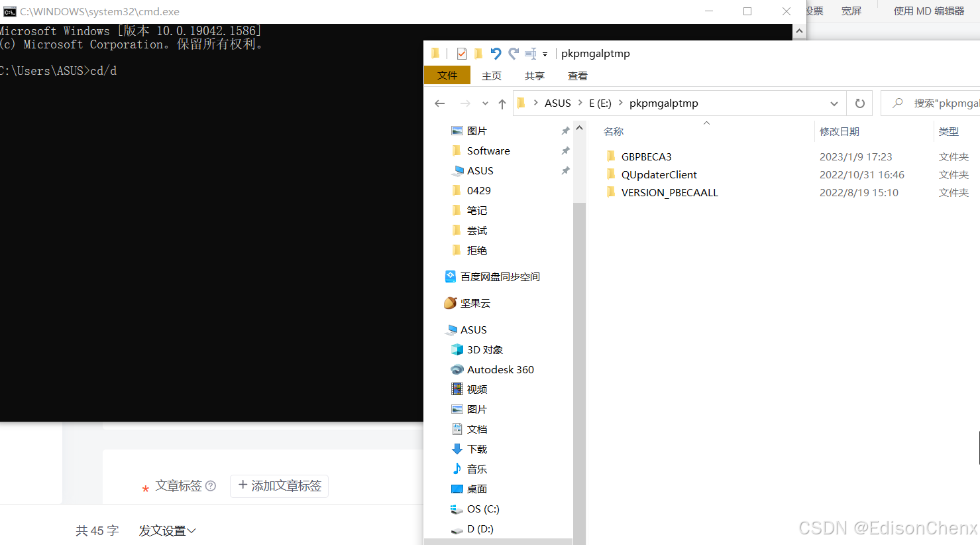Select the GBPBECA3 folder
Viewport: 980px width, 545px height.
click(646, 156)
